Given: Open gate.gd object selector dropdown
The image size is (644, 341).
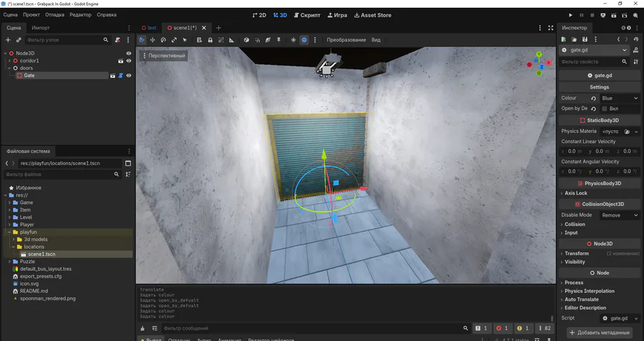Looking at the screenshot, I should [x=595, y=50].
